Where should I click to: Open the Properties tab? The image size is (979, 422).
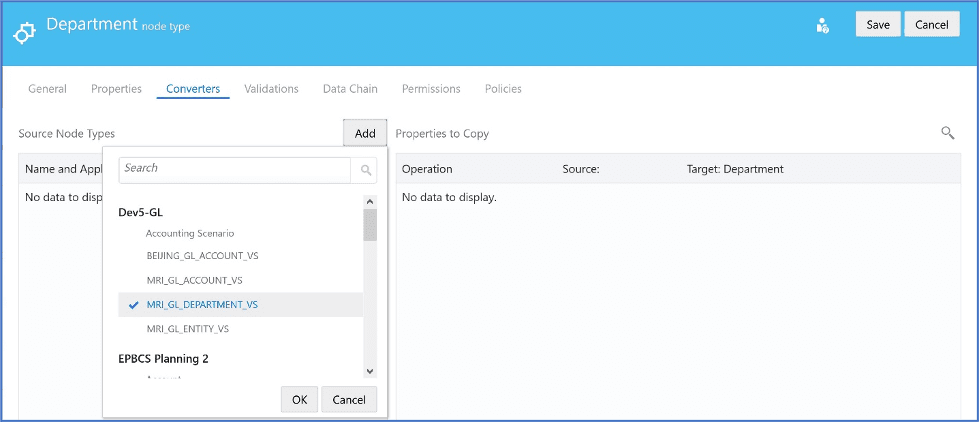coord(116,89)
